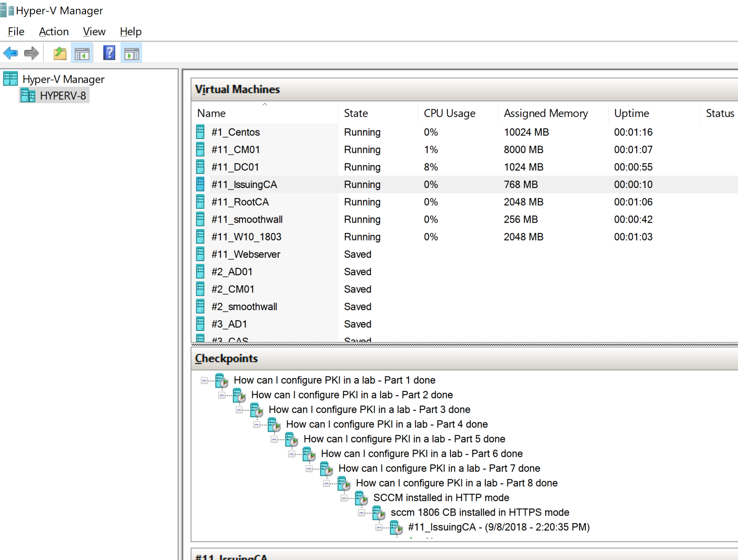Image resolution: width=738 pixels, height=560 pixels.
Task: Collapse the PKI Part 2 done checkpoint node
Action: pos(222,395)
